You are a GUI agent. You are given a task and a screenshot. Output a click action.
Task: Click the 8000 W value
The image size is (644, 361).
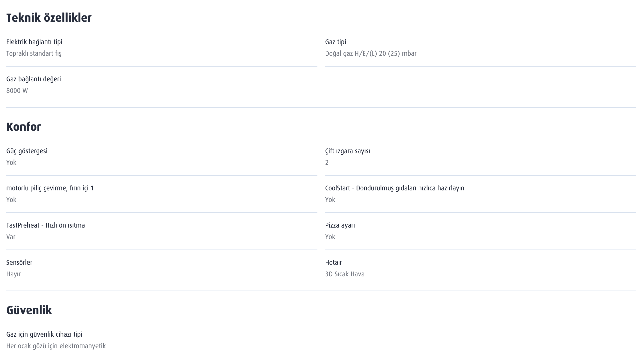point(17,91)
